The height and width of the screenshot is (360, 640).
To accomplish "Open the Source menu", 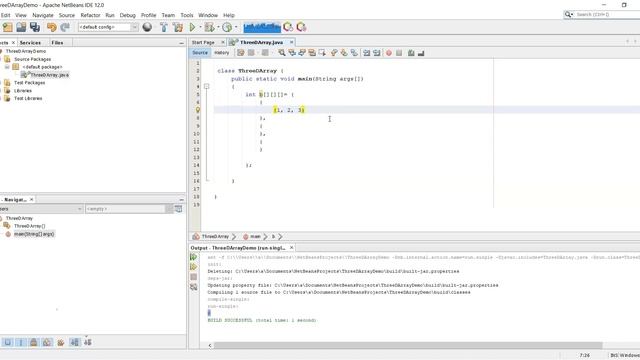I will (x=67, y=15).
